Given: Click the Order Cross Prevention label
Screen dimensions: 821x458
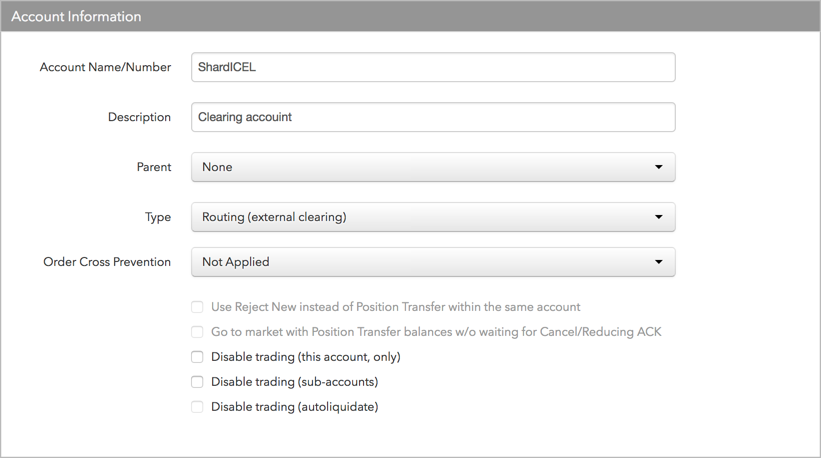Looking at the screenshot, I should (x=107, y=262).
